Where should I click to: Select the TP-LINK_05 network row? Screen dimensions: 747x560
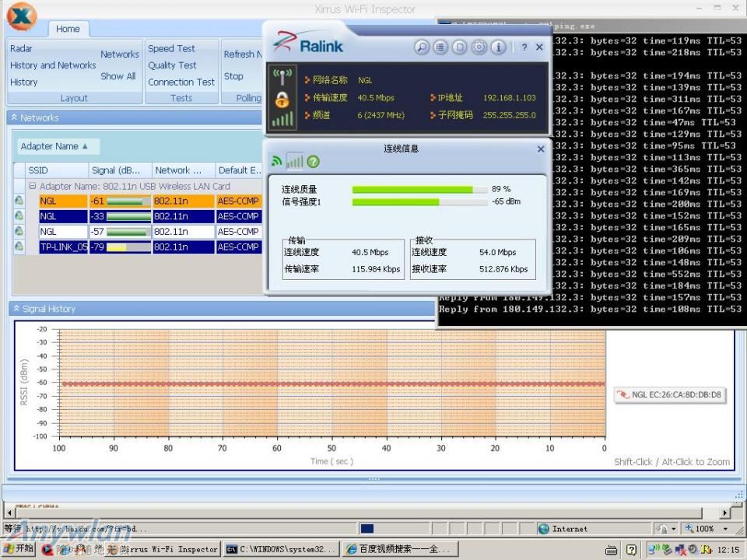(150, 247)
